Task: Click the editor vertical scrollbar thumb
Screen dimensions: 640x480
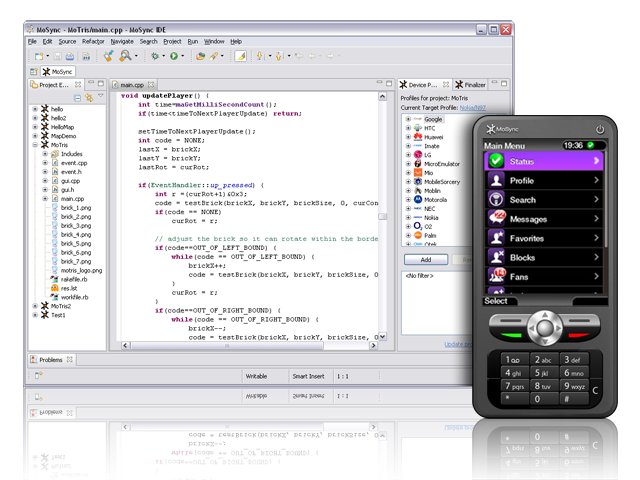Action: coord(382,217)
